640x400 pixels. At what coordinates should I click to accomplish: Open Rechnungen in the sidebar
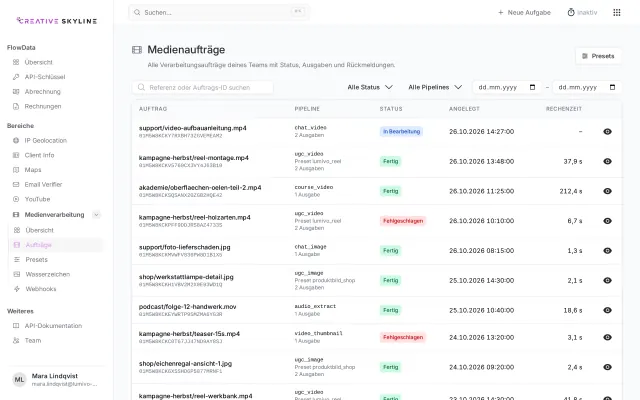tap(43, 106)
